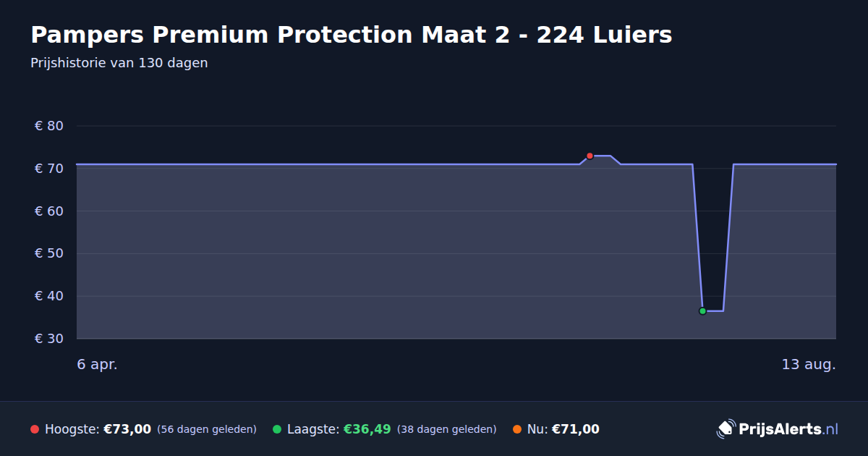This screenshot has height=456, width=868.
Task: Click the Prijshistorie van 130 dagen subtitle
Action: [119, 63]
